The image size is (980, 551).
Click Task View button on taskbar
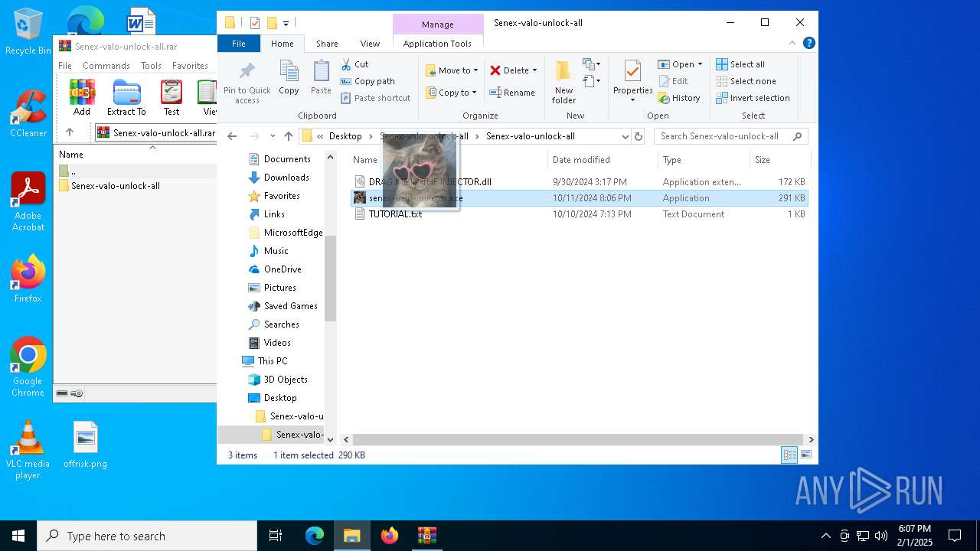coord(276,536)
